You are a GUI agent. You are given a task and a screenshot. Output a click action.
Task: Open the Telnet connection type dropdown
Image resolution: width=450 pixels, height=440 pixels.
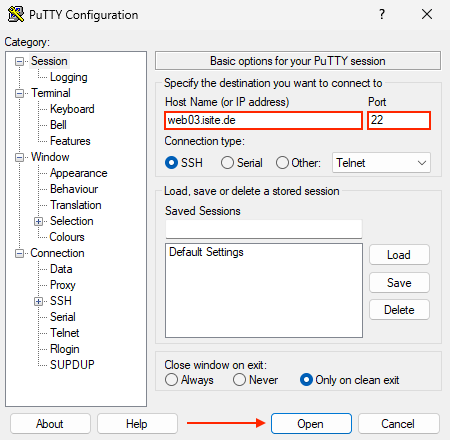(381, 163)
